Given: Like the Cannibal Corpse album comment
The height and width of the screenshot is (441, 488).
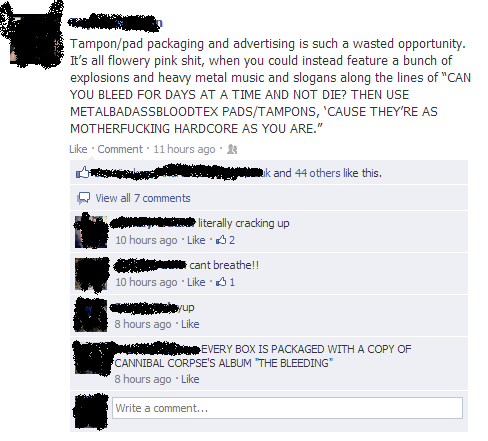Looking at the screenshot, I should point(190,379).
